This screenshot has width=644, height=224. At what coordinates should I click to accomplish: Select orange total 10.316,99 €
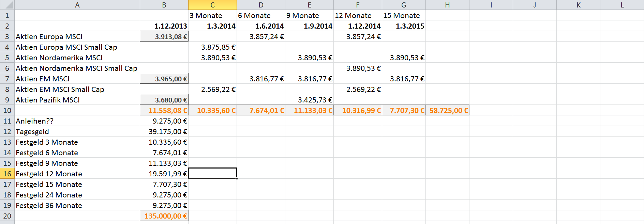[358, 110]
